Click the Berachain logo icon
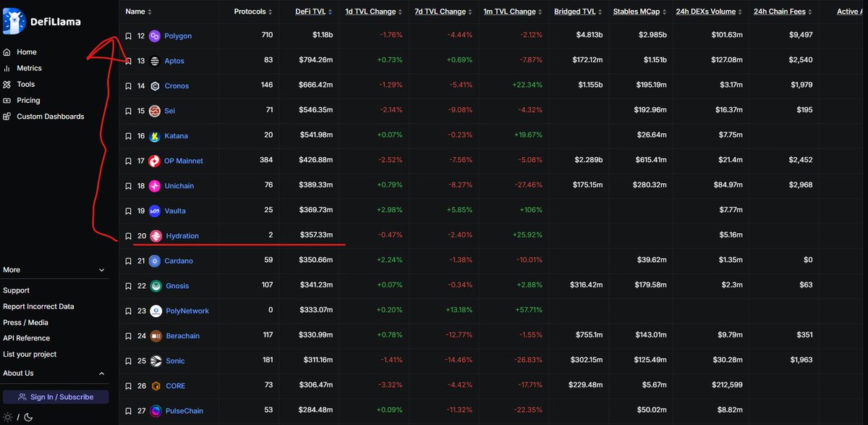The height and width of the screenshot is (425, 868). [x=155, y=336]
